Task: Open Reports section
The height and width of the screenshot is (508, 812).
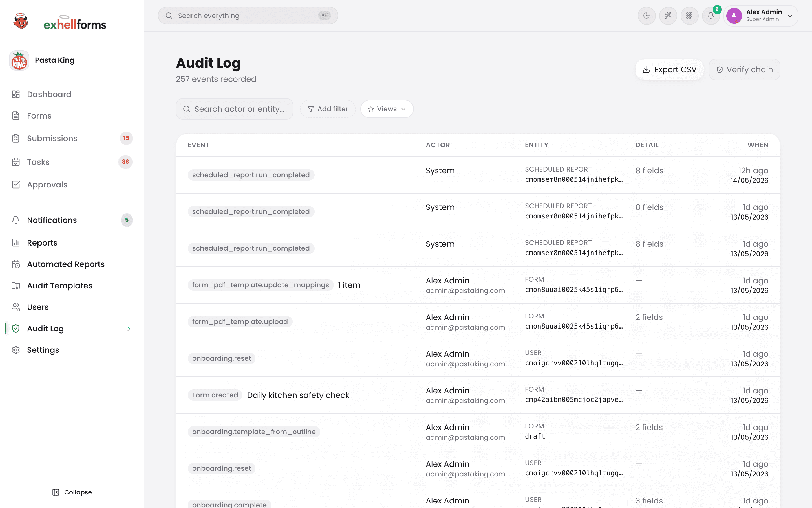Action: 72,243
